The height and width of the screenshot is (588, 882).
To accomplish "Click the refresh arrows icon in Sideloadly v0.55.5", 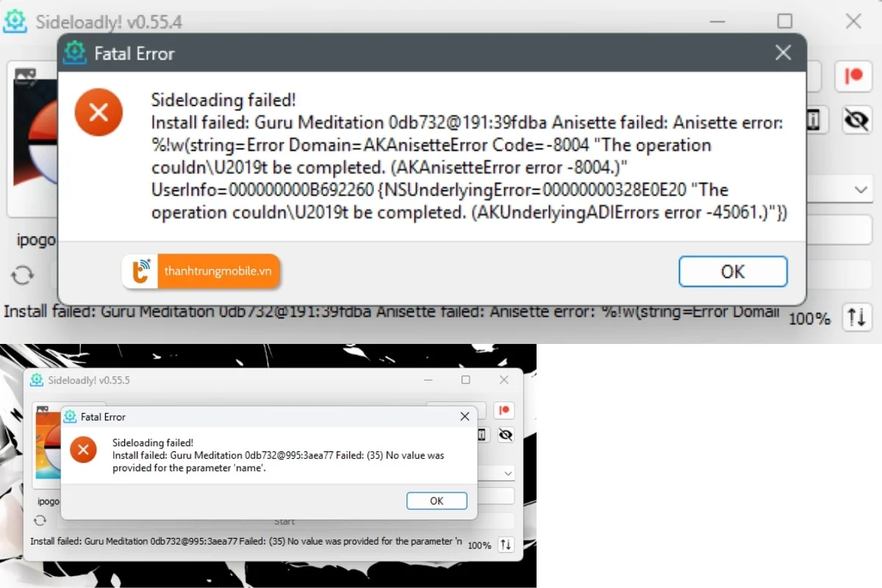I will [x=40, y=521].
